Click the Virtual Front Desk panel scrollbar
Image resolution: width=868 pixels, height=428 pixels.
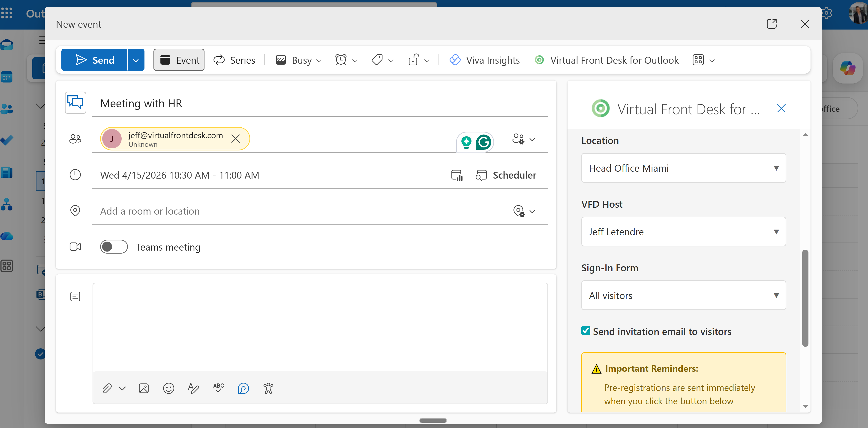click(x=805, y=298)
